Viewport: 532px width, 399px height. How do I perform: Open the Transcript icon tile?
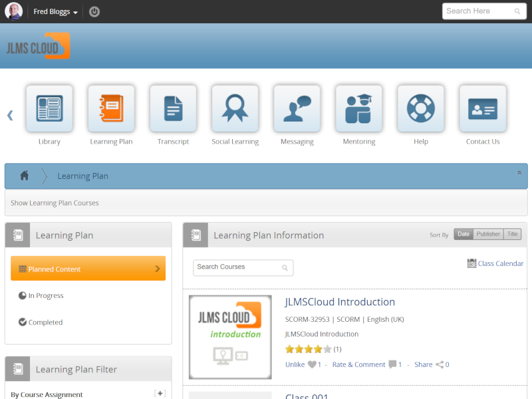[x=174, y=108]
